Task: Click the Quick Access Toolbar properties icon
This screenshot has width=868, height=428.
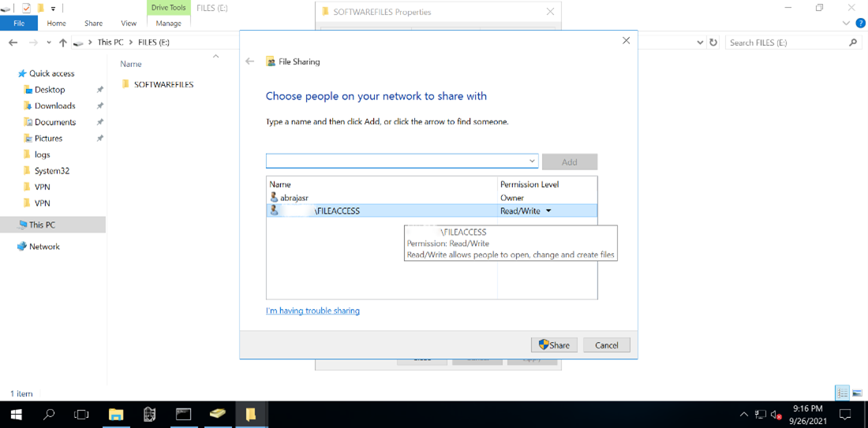Action: pos(26,8)
